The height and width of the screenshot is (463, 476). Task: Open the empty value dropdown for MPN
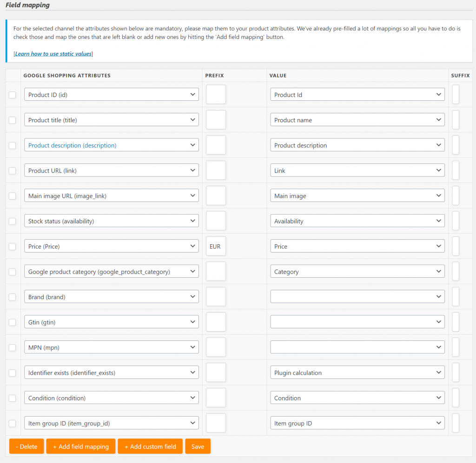(x=357, y=347)
